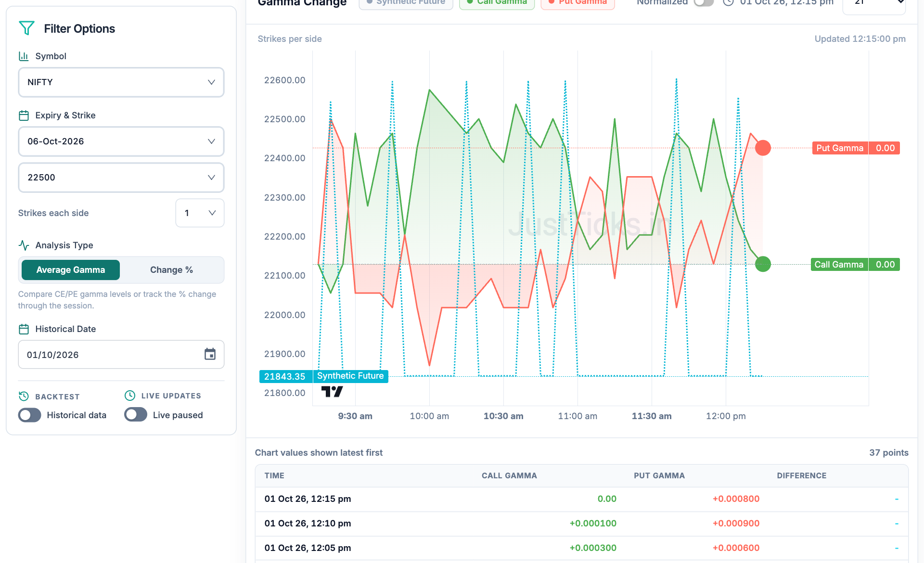Select the 01 Oct 26, 12:15 pm row
The image size is (924, 563).
581,499
